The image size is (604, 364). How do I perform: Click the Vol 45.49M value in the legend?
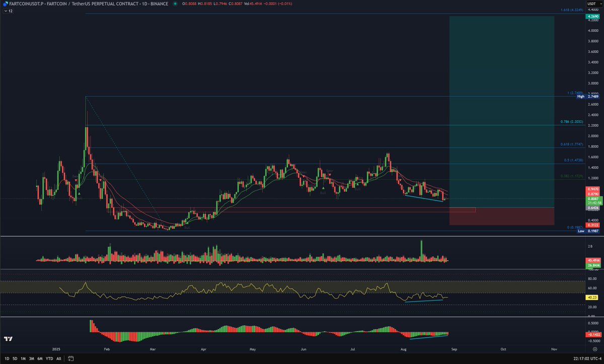click(x=254, y=4)
